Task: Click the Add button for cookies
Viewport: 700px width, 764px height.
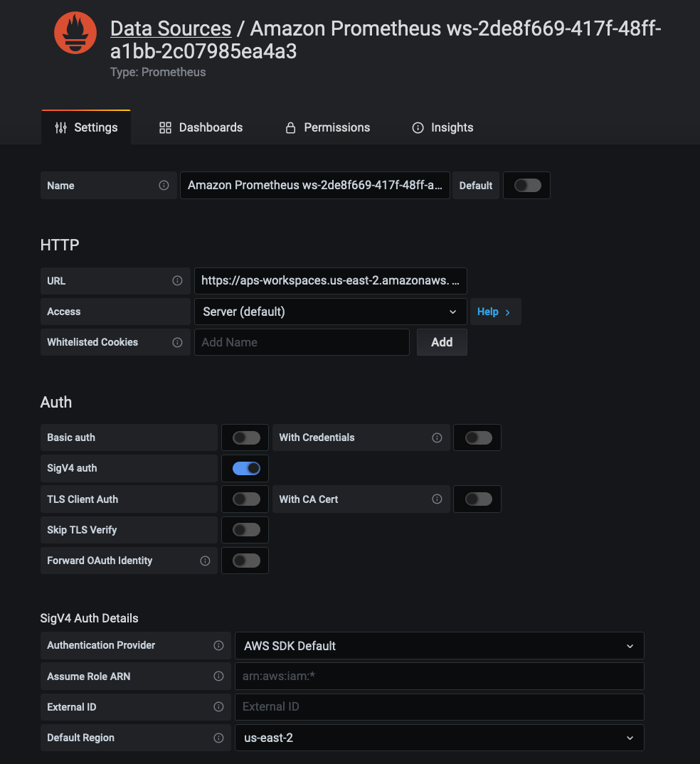Action: [x=442, y=343]
